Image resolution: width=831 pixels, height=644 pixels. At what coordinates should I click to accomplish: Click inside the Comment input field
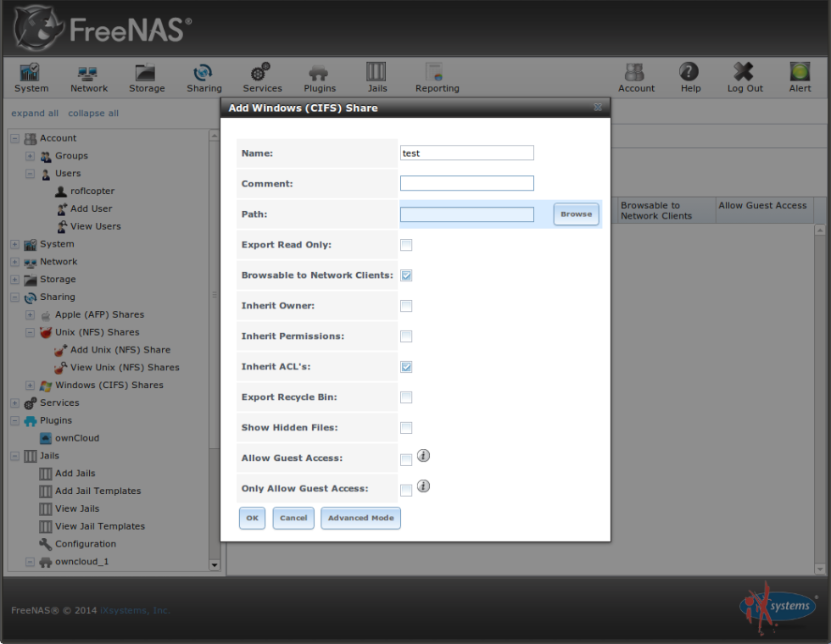pyautogui.click(x=466, y=183)
